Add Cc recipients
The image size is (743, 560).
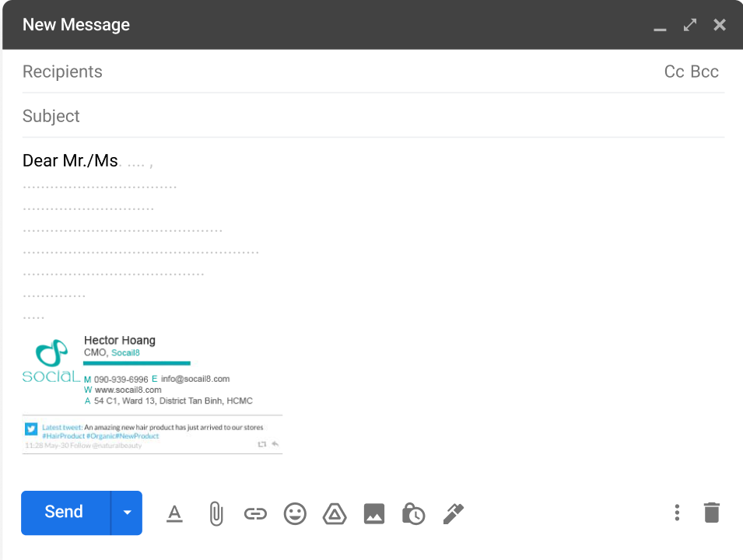pyautogui.click(x=674, y=72)
